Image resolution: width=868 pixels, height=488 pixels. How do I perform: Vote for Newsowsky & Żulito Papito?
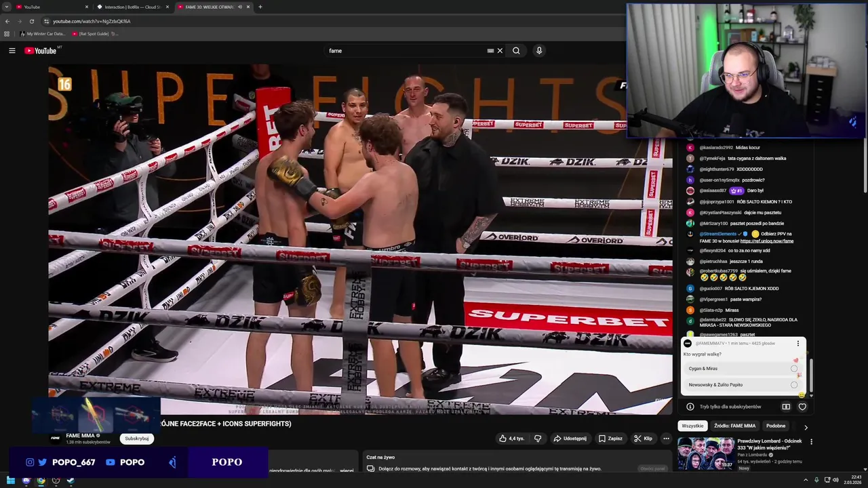[743, 385]
